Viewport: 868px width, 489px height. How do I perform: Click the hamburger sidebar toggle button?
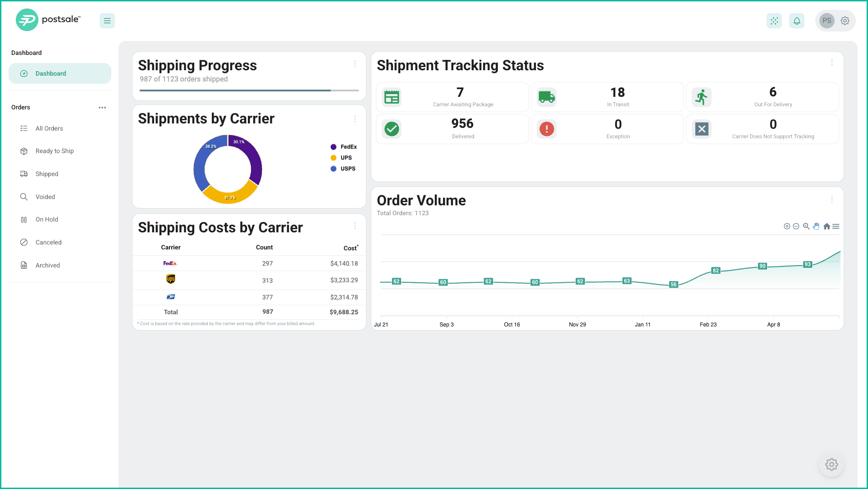click(x=107, y=21)
